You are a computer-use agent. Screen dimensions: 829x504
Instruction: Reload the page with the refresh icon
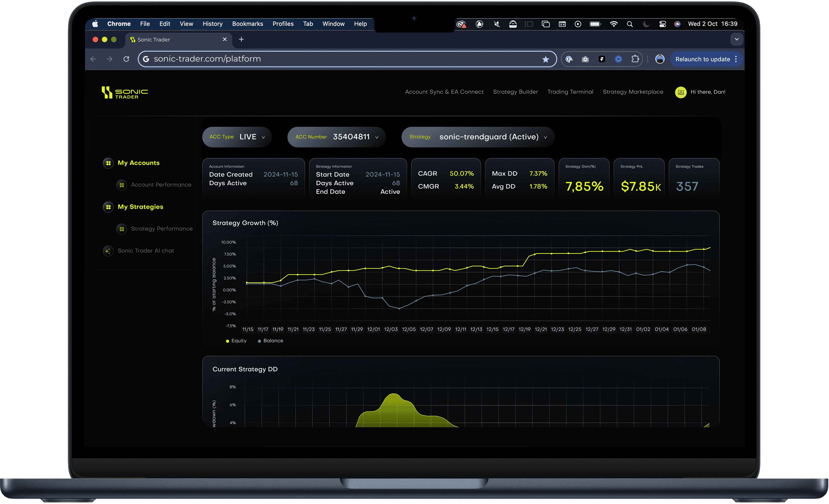(126, 59)
